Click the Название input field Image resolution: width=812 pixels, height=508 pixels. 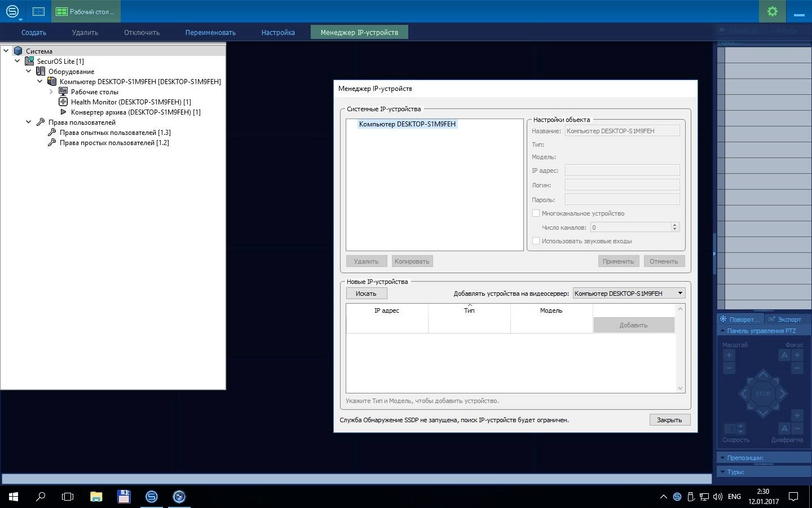623,131
